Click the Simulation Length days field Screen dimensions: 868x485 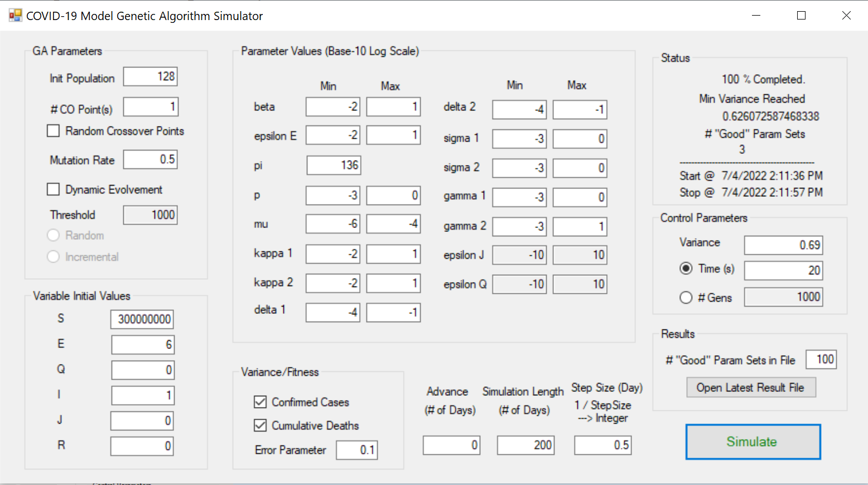525,445
